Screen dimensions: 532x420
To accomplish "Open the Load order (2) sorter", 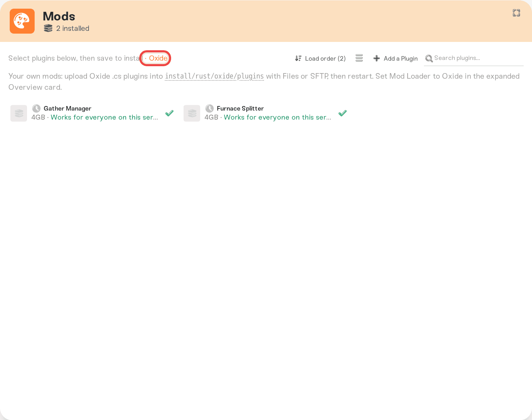I will tap(320, 58).
